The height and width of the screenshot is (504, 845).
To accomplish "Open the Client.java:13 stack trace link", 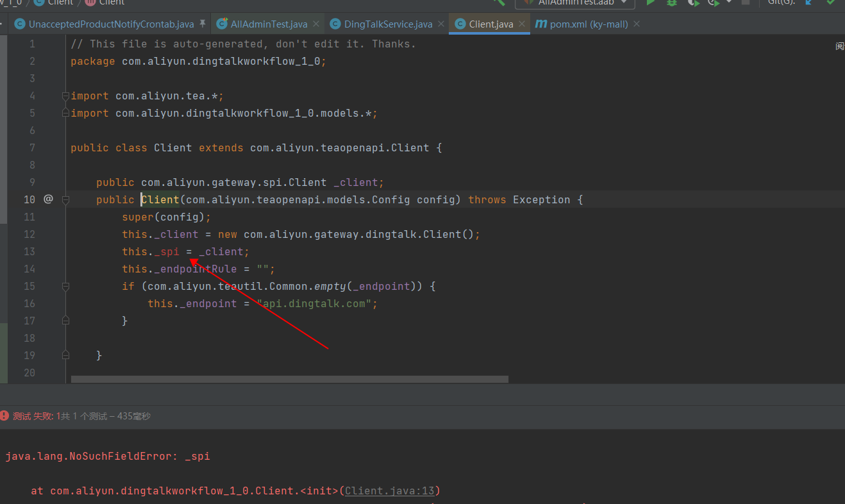I will click(x=390, y=491).
